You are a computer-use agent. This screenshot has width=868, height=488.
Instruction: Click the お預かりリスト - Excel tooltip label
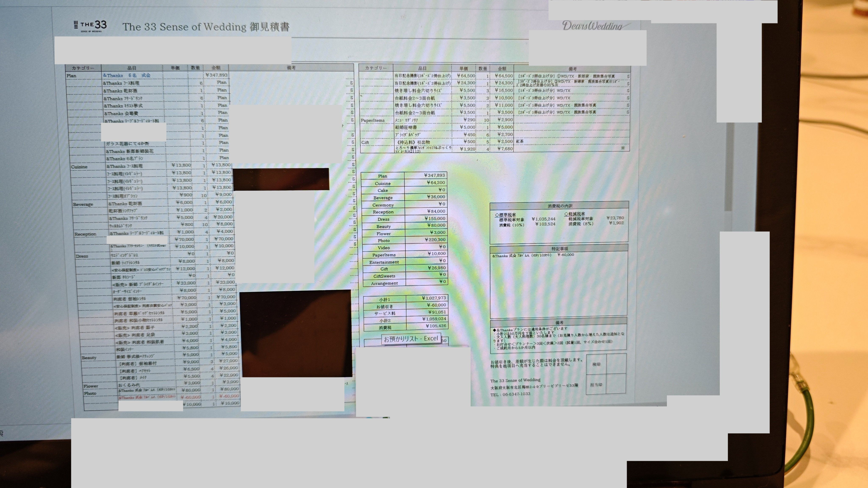(x=411, y=338)
